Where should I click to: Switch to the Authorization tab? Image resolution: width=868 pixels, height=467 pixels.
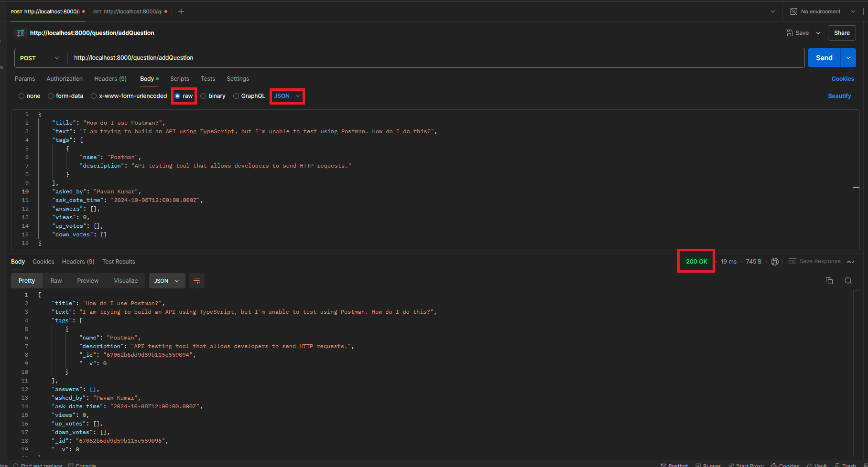coord(65,79)
